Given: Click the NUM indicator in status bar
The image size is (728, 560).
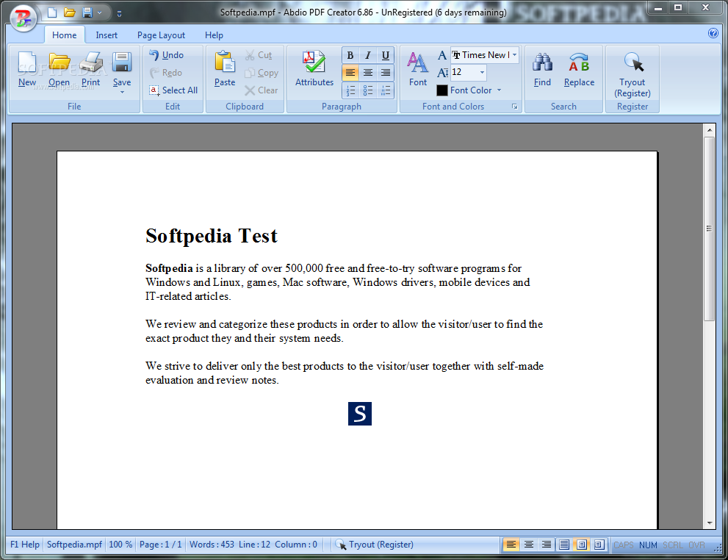Looking at the screenshot, I should pos(648,545).
